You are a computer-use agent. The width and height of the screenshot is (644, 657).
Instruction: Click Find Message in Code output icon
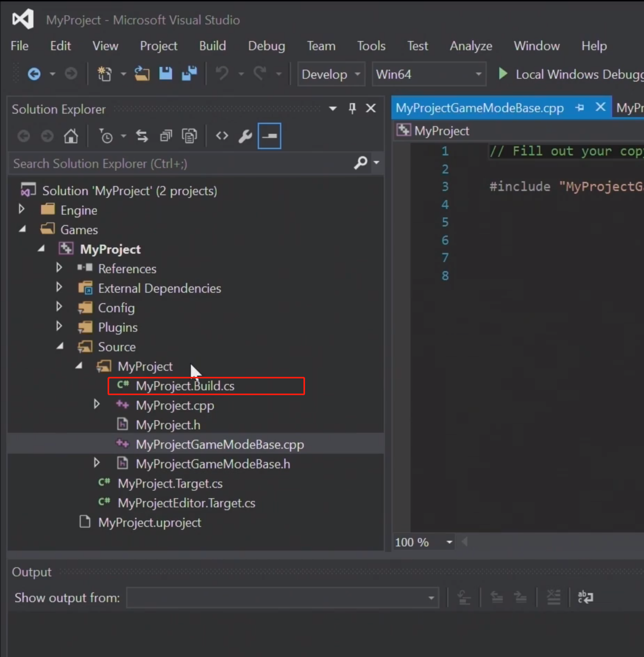point(464,597)
